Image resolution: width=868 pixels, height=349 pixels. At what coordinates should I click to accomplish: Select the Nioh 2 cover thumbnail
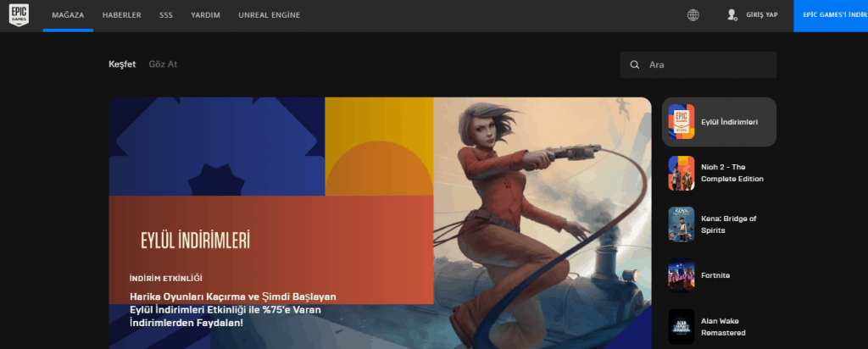pos(682,173)
